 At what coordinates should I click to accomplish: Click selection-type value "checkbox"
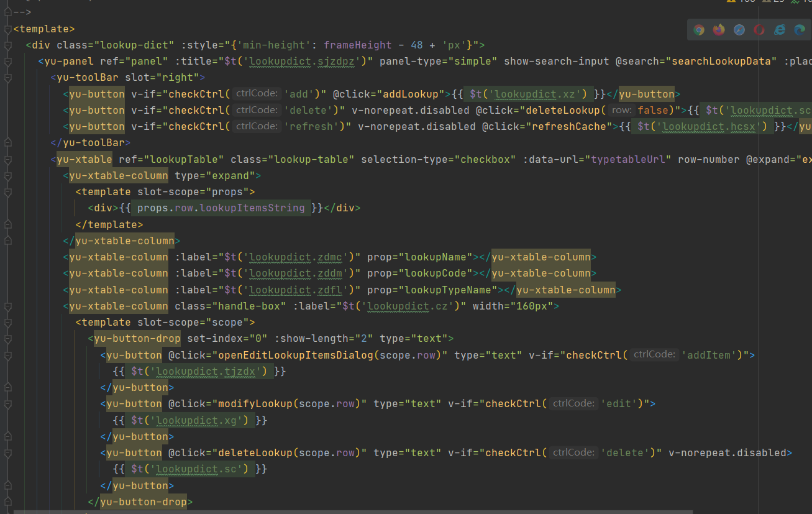pos(485,159)
